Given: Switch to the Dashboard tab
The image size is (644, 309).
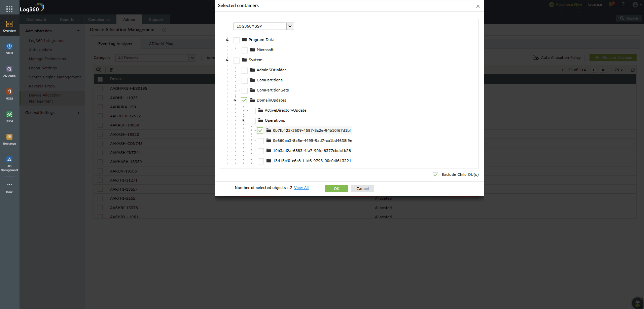Looking at the screenshot, I should (x=36, y=20).
